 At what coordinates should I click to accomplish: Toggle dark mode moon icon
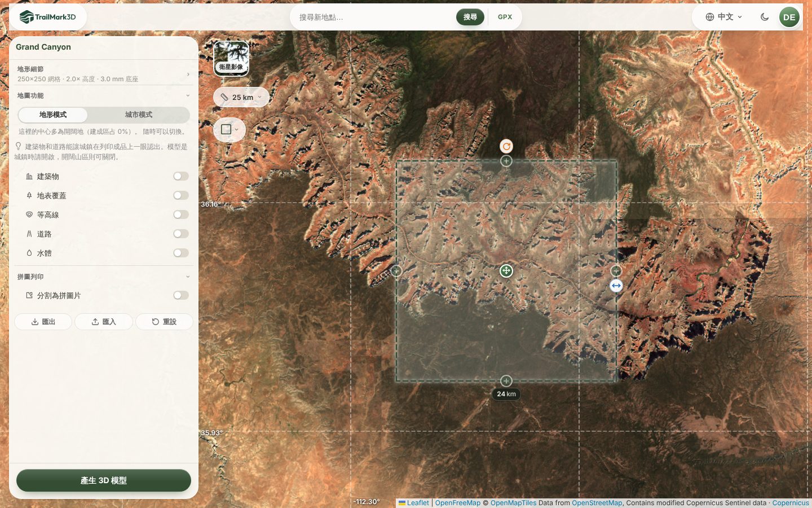[x=765, y=17]
